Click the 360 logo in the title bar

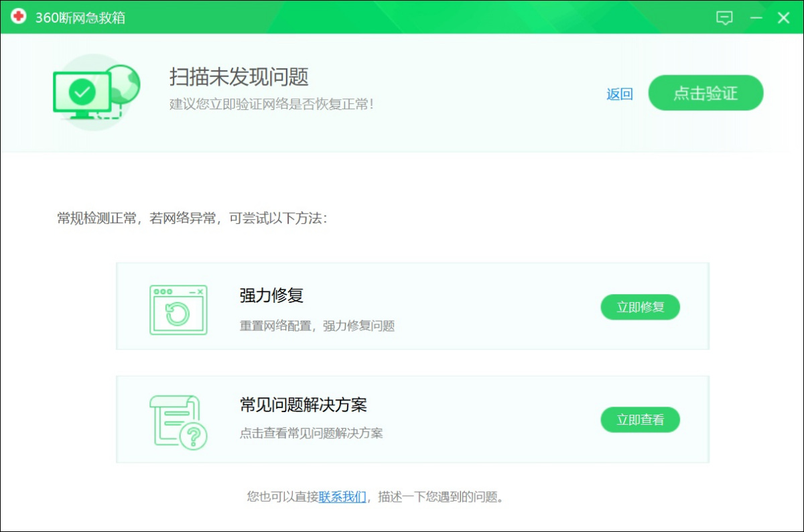pyautogui.click(x=18, y=17)
